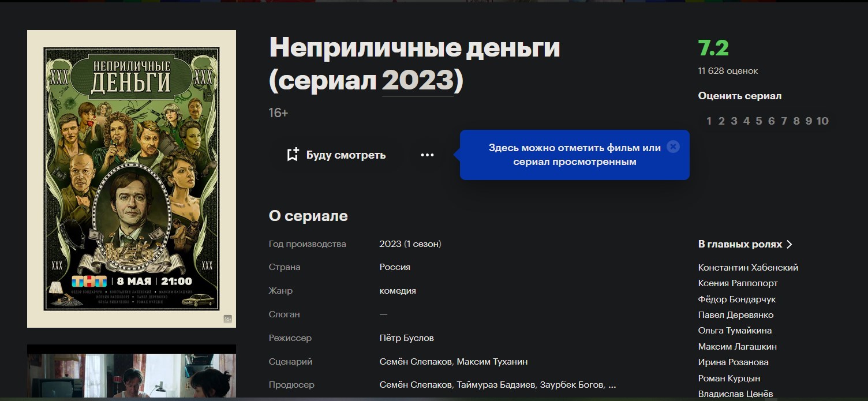Viewport: 868px width, 401px height.
Task: Open Ирина Розанова actor page
Action: click(x=734, y=362)
